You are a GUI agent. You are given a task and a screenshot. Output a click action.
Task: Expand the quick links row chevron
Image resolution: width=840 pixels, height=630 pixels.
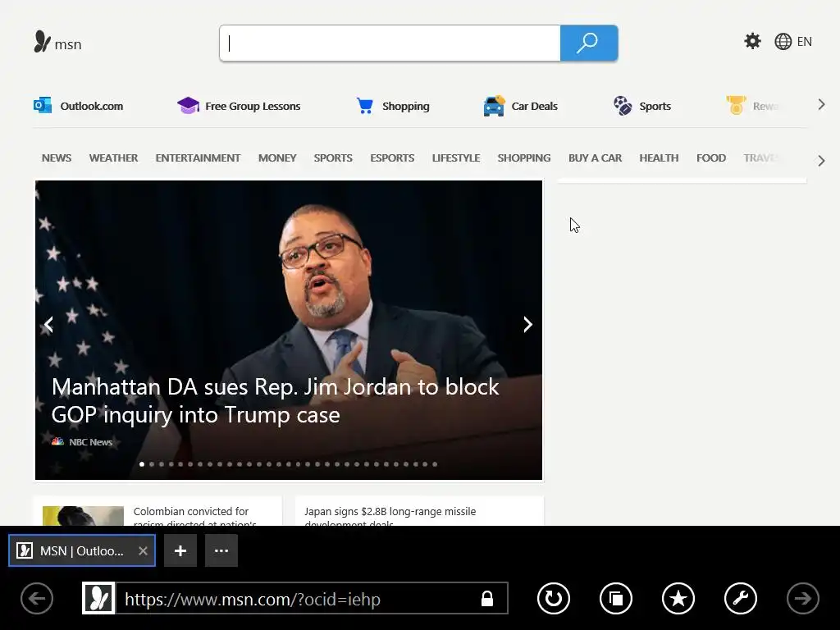coord(821,105)
